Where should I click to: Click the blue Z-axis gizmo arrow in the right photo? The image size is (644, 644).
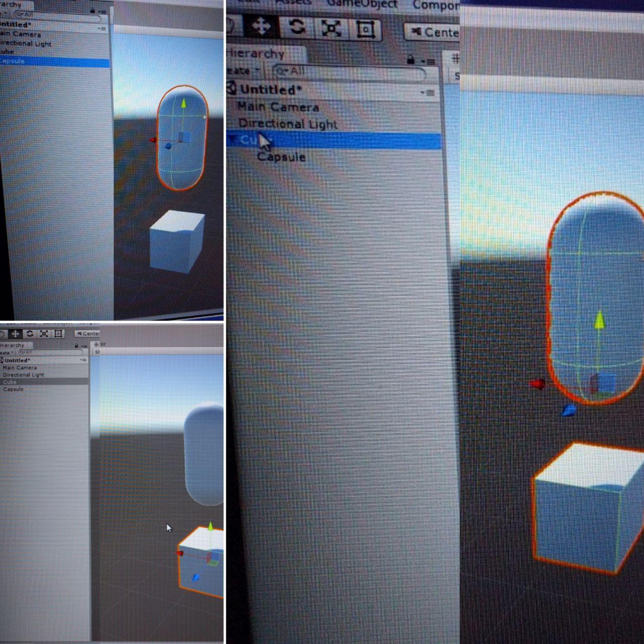click(x=568, y=411)
